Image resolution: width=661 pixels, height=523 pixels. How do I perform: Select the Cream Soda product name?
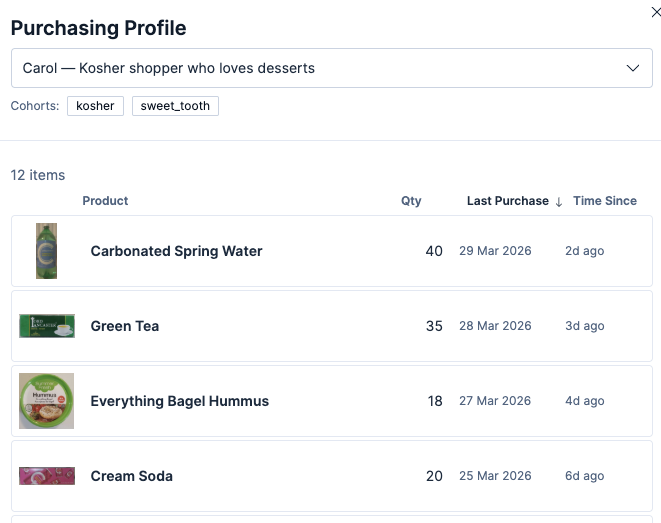coord(132,476)
